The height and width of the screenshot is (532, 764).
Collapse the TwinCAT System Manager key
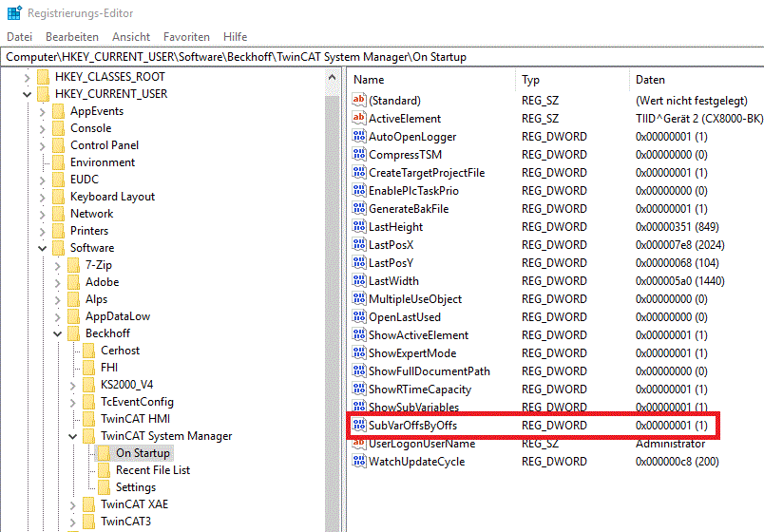[72, 436]
